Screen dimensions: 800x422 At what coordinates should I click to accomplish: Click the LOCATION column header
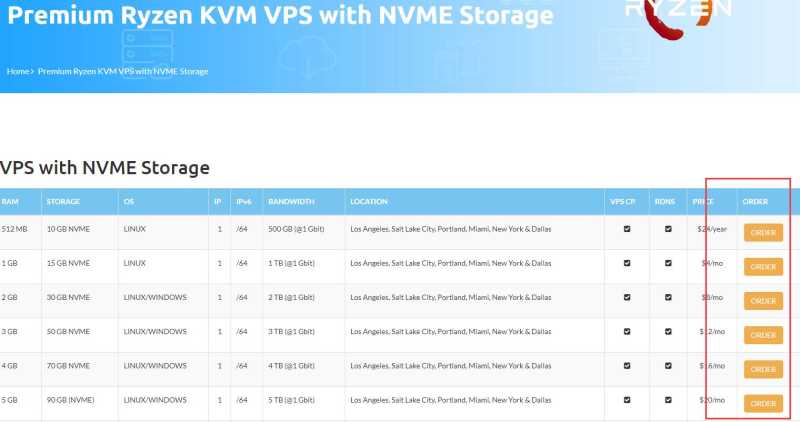(369, 202)
